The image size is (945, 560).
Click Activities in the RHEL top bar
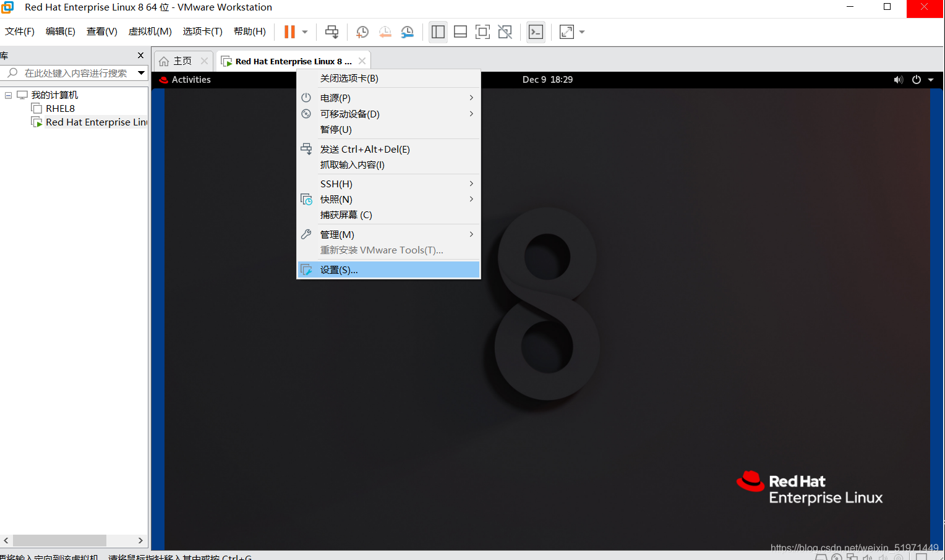191,80
